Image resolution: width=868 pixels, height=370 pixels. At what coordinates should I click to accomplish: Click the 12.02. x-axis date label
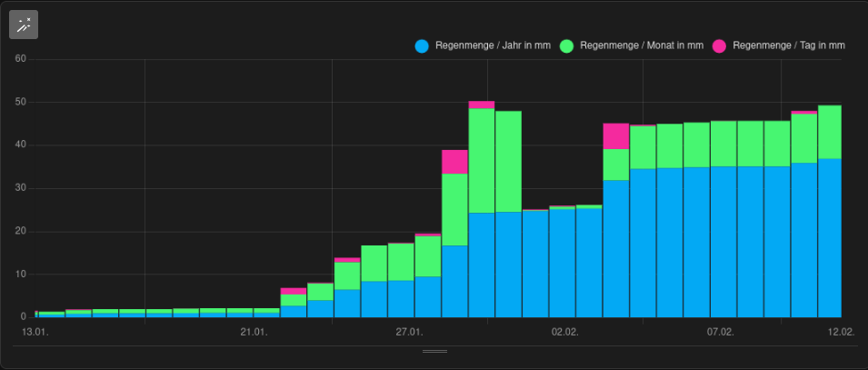(842, 333)
